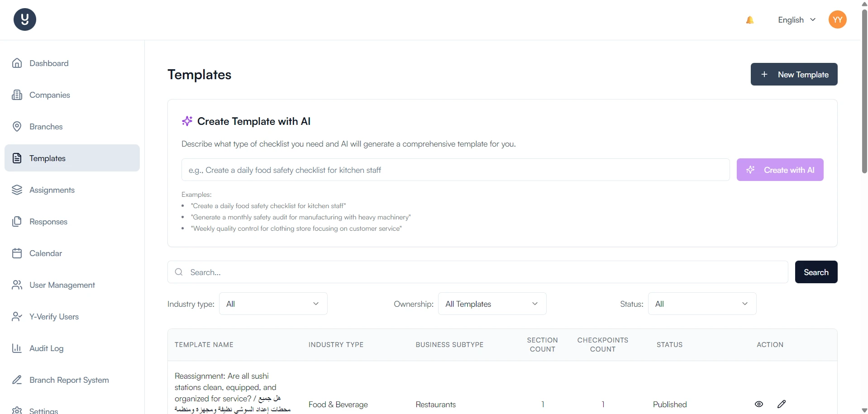Open the Ownership All Templates dropdown
This screenshot has width=868, height=414.
pyautogui.click(x=492, y=304)
